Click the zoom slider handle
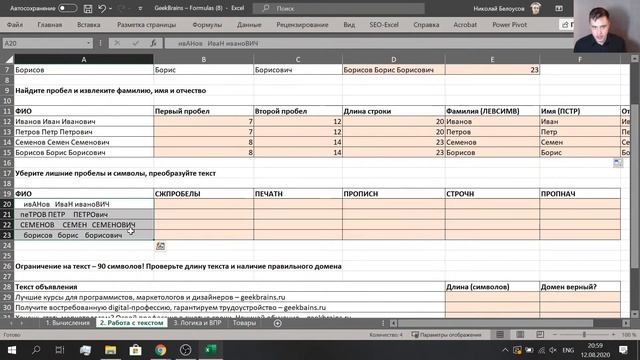Image resolution: width=640 pixels, height=360 pixels. [584, 335]
